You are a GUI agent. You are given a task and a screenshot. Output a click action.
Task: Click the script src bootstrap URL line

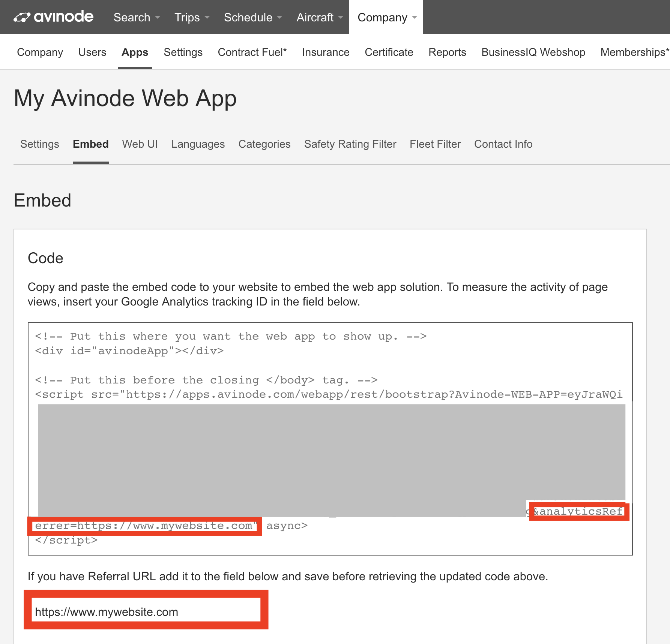(x=329, y=394)
